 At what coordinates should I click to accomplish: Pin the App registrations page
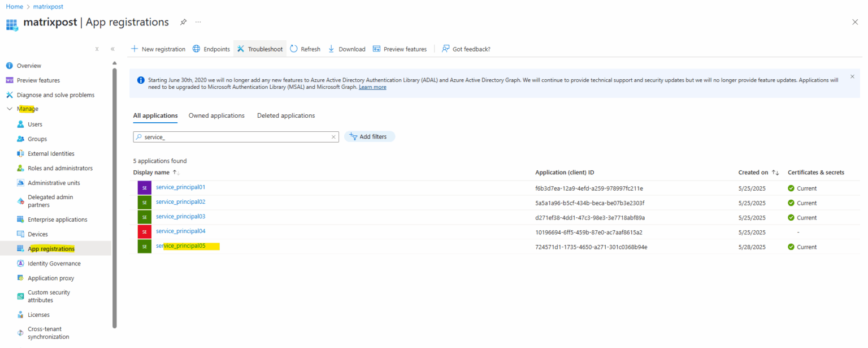click(184, 22)
